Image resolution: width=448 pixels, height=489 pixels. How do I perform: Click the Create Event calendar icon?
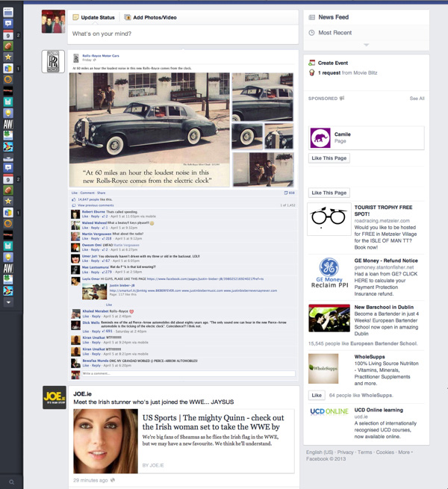point(312,63)
